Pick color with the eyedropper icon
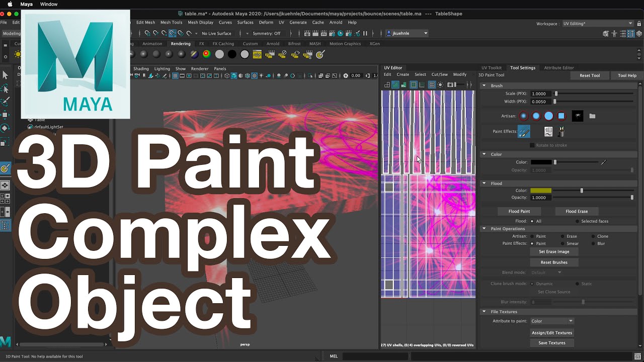 click(604, 162)
